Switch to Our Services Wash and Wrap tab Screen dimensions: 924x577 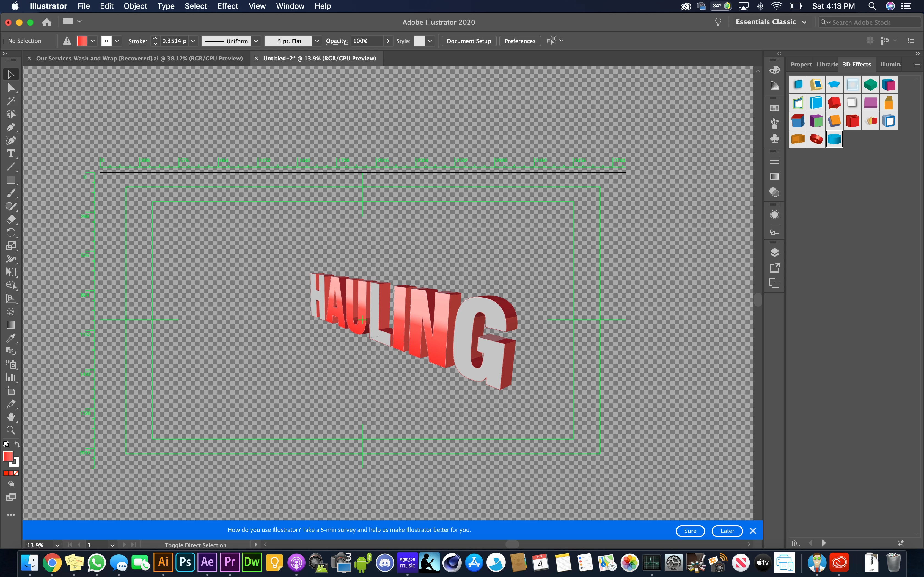coord(139,58)
